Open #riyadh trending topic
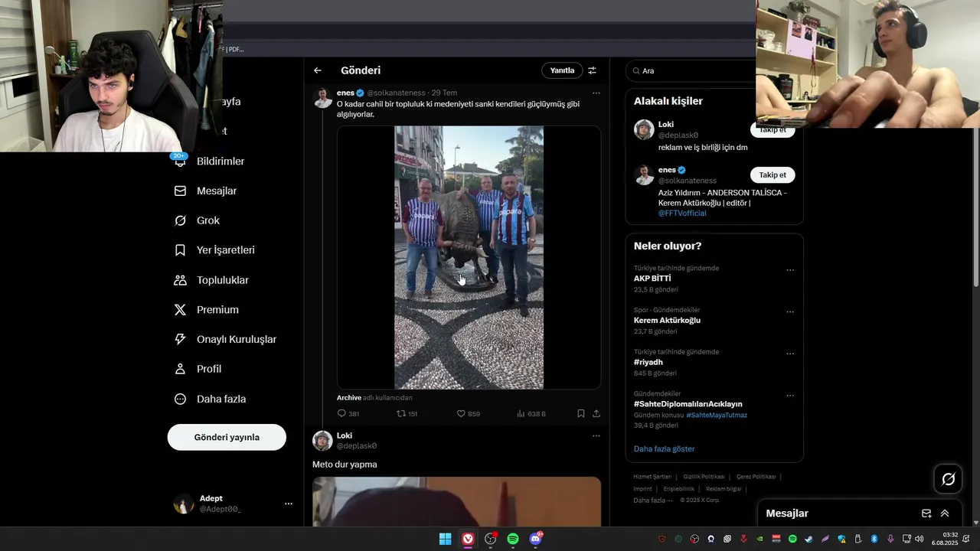This screenshot has width=980, height=551. (648, 362)
